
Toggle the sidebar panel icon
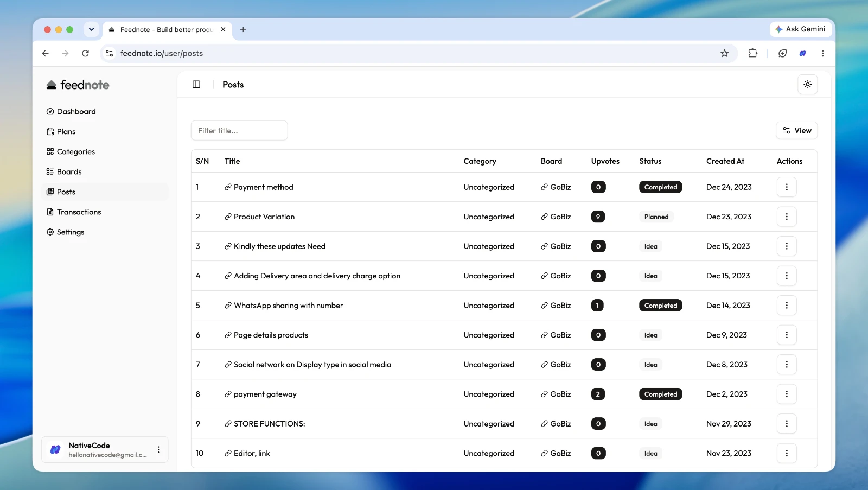pos(196,85)
